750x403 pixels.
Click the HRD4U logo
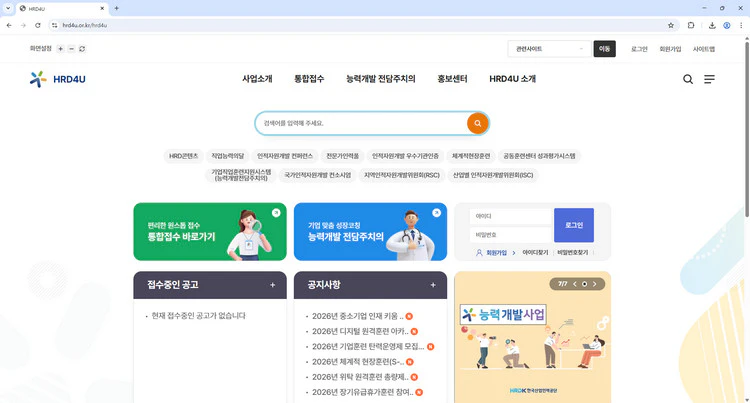point(58,79)
